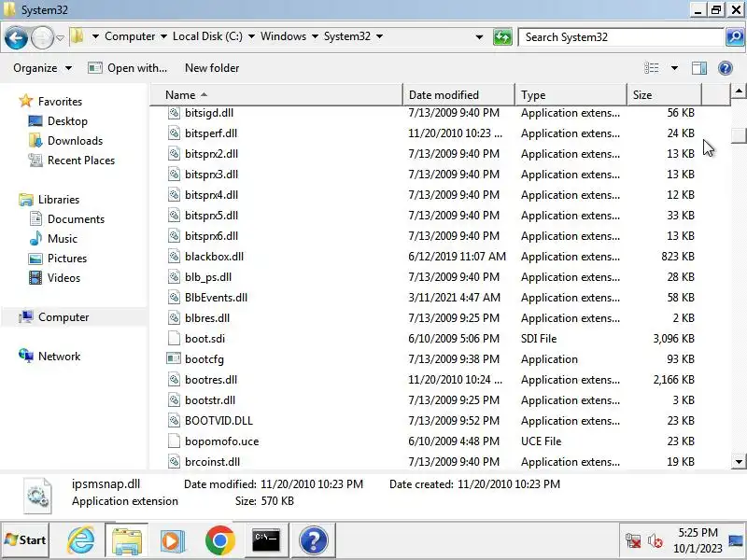This screenshot has height=560, width=747.
Task: Select the bootcfg application icon
Action: click(x=174, y=358)
